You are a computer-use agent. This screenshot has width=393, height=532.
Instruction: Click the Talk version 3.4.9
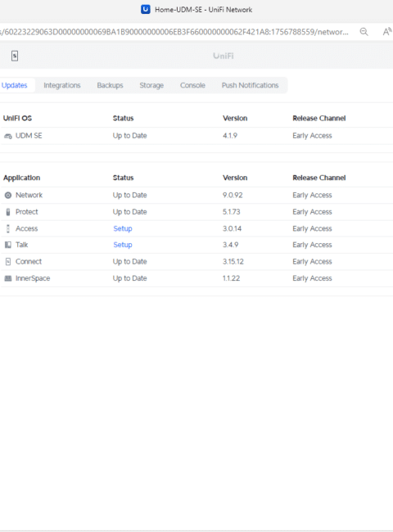[x=230, y=245]
